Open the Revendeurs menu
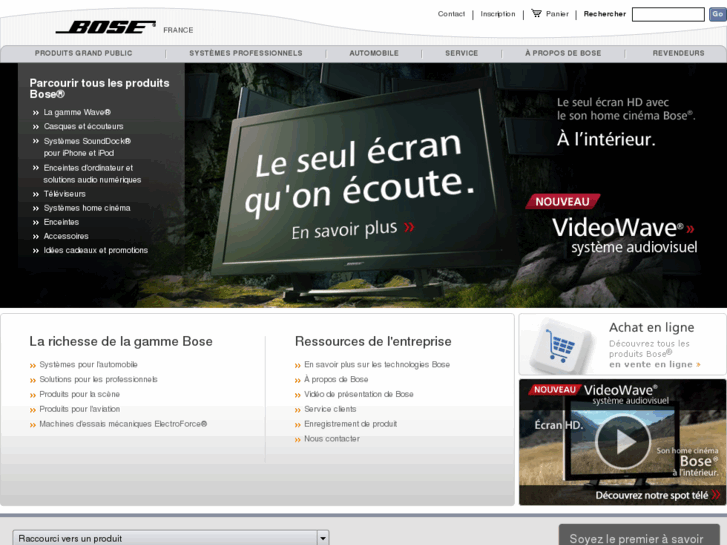Image resolution: width=727 pixels, height=545 pixels. [678, 53]
